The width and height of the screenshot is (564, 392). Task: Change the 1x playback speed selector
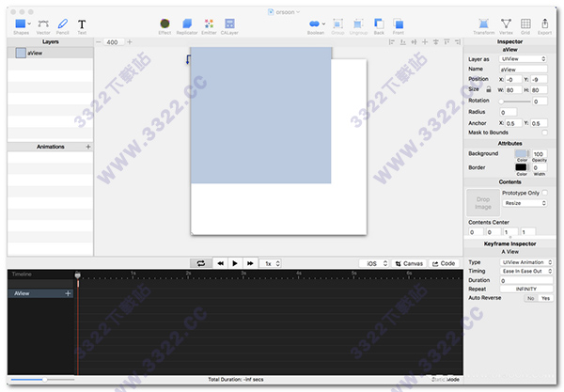[x=271, y=263]
